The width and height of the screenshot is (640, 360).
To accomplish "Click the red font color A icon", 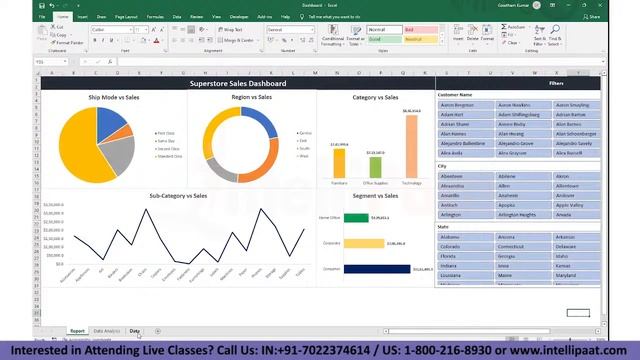I will [156, 40].
